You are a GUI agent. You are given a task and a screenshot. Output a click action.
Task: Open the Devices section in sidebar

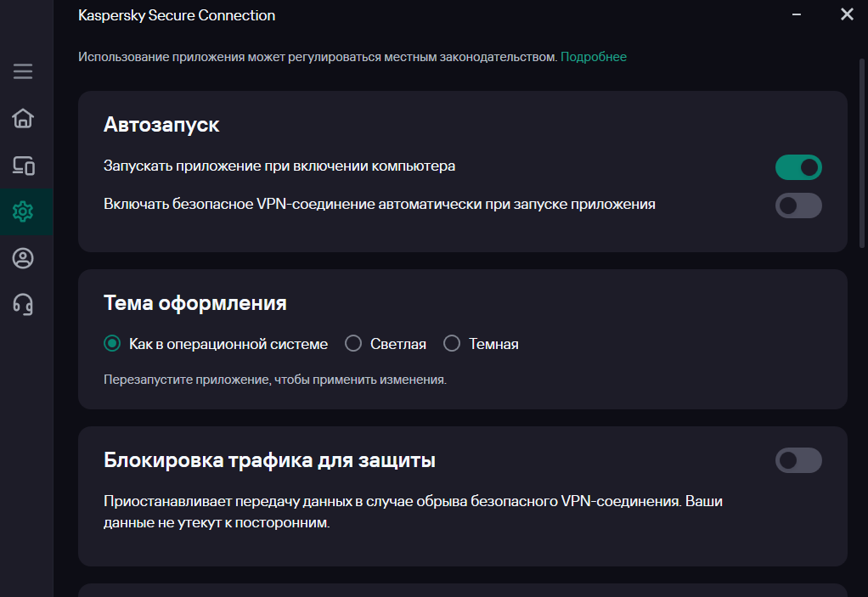pos(23,166)
